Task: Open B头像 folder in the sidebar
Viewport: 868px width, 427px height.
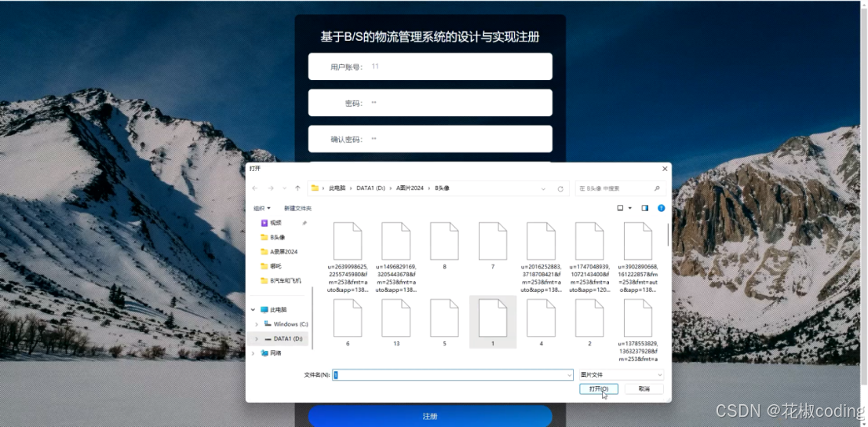Action: tap(277, 237)
